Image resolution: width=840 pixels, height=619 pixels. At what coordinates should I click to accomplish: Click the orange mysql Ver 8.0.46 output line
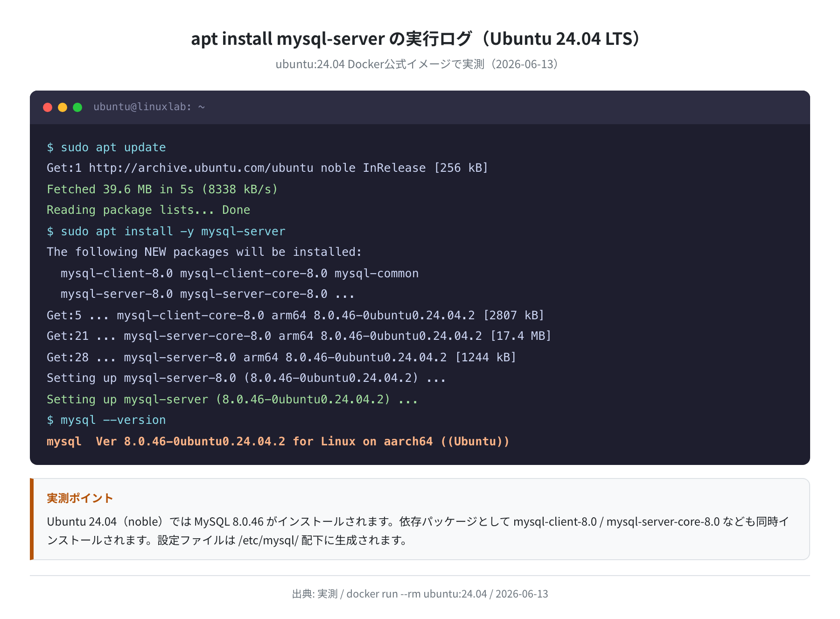pos(278,441)
